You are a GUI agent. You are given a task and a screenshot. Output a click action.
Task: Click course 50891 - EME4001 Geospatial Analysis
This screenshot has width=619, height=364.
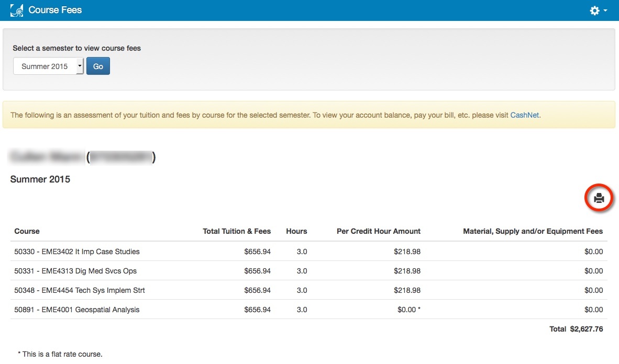[x=77, y=310]
